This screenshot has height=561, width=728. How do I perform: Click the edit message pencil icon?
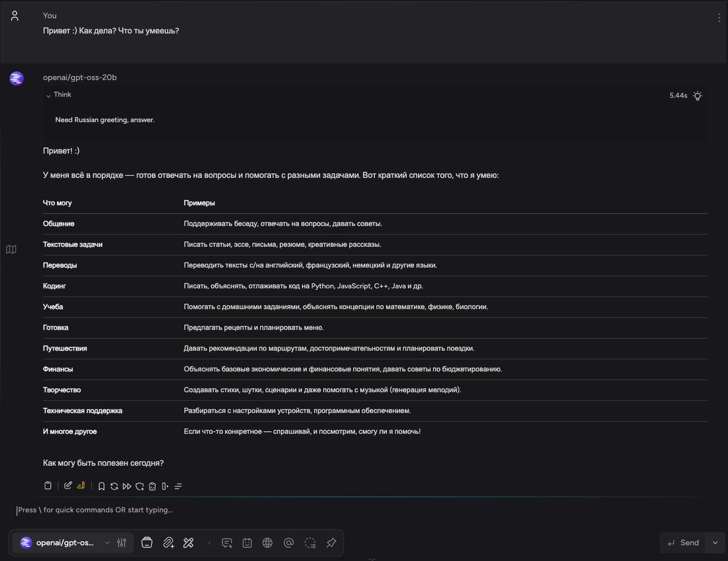pos(68,486)
